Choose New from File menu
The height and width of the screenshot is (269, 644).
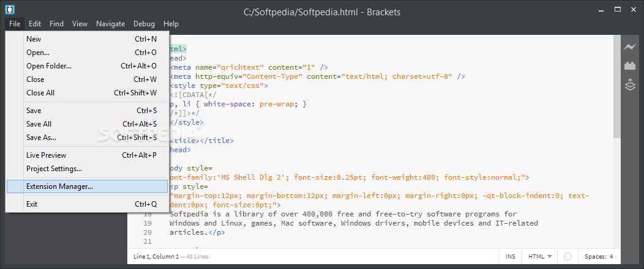pyautogui.click(x=87, y=39)
